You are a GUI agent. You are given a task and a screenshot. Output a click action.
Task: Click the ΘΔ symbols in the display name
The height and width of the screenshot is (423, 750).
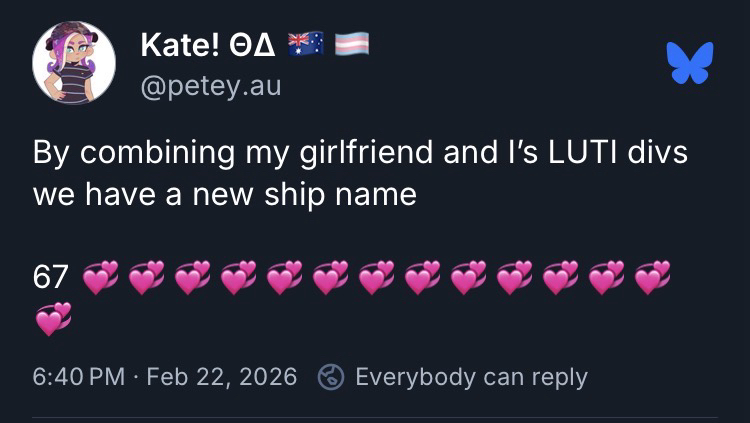[248, 45]
